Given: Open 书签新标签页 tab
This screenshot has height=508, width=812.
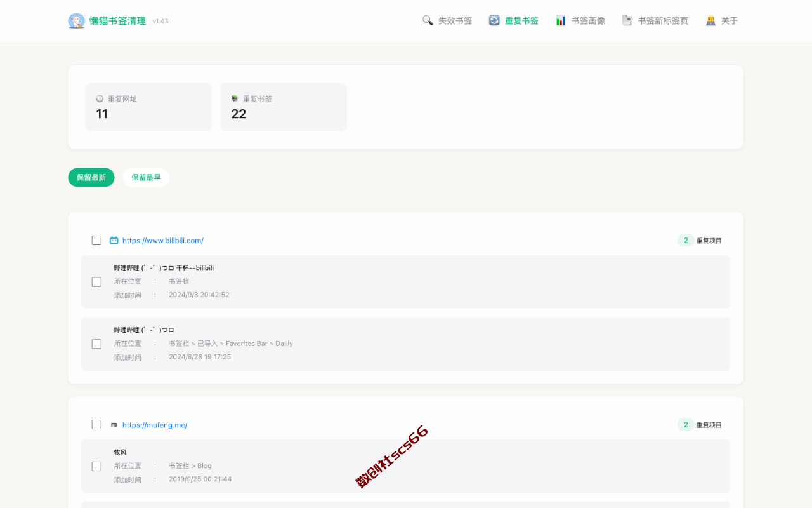Looking at the screenshot, I should (x=655, y=21).
